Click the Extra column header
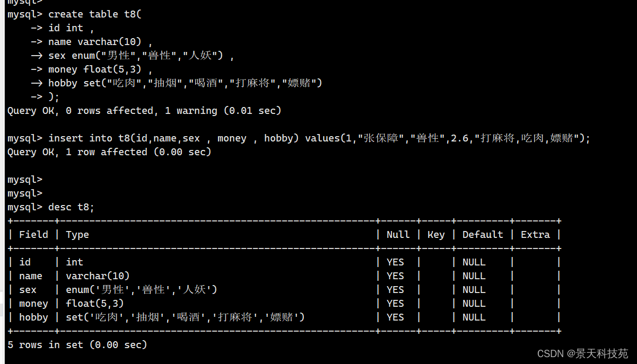The width and height of the screenshot is (637, 364). click(x=535, y=235)
